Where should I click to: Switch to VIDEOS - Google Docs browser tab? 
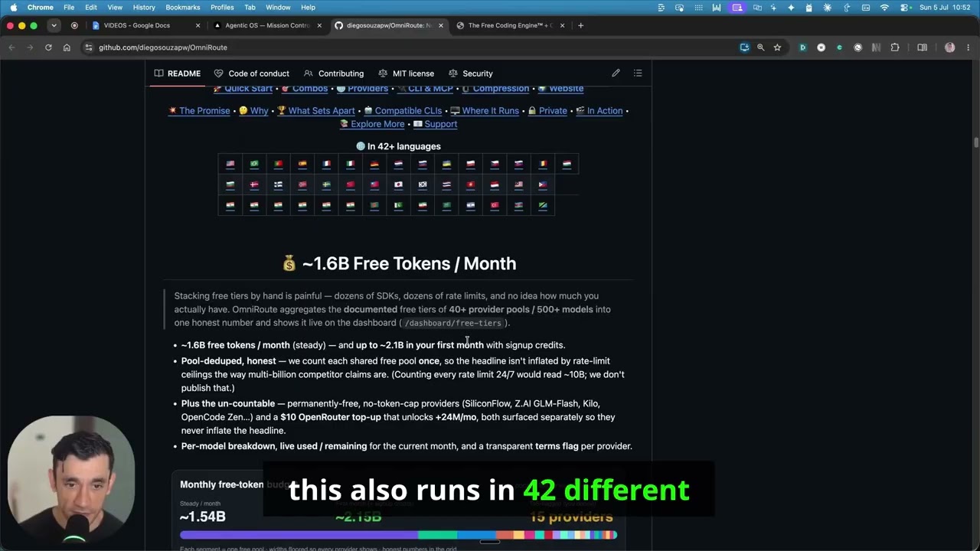coord(145,25)
